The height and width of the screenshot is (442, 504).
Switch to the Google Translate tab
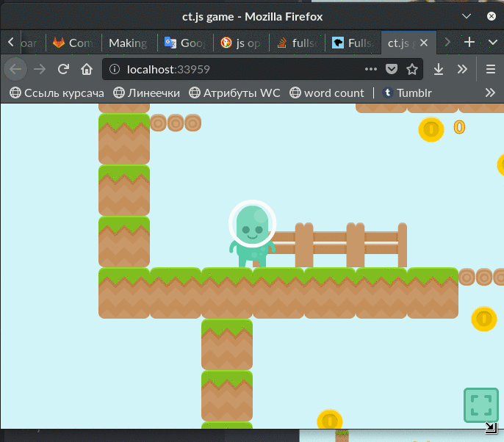pyautogui.click(x=185, y=43)
